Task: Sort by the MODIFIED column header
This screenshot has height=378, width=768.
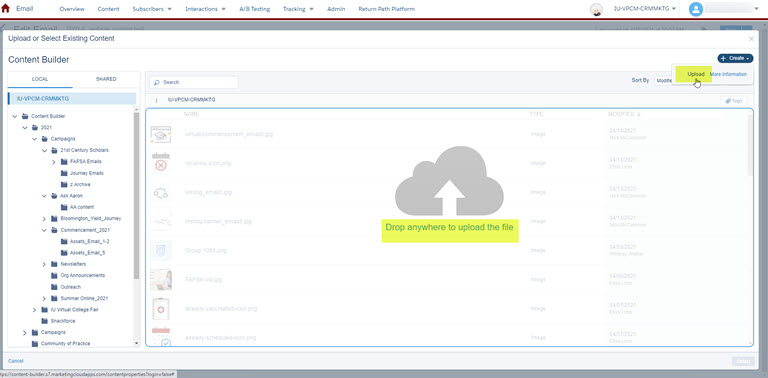Action: pyautogui.click(x=624, y=114)
